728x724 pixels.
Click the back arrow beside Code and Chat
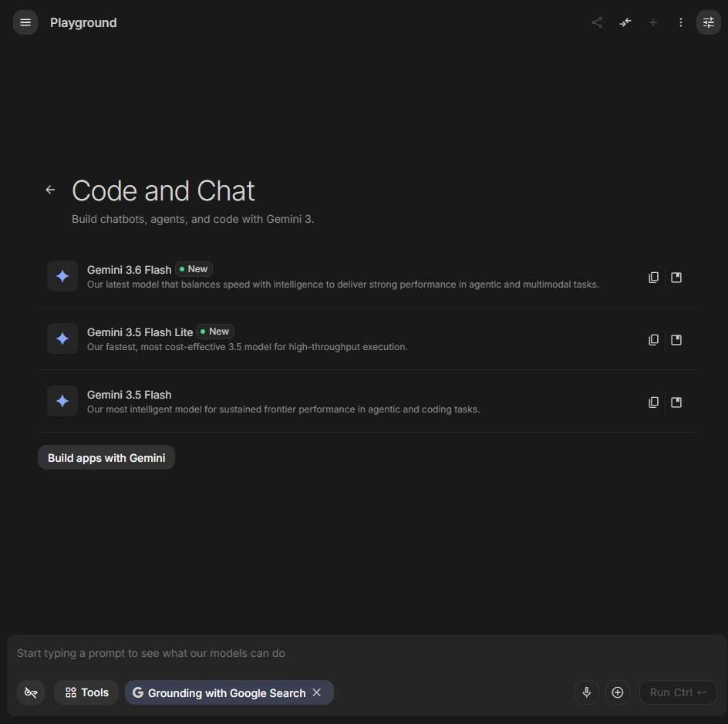[50, 190]
